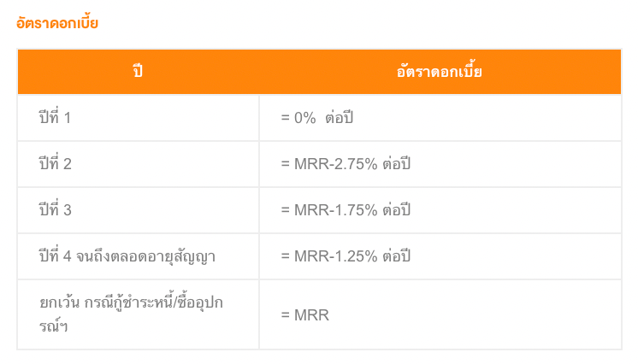Click the word ต่อปี in MRR-1.75% row

(396, 210)
